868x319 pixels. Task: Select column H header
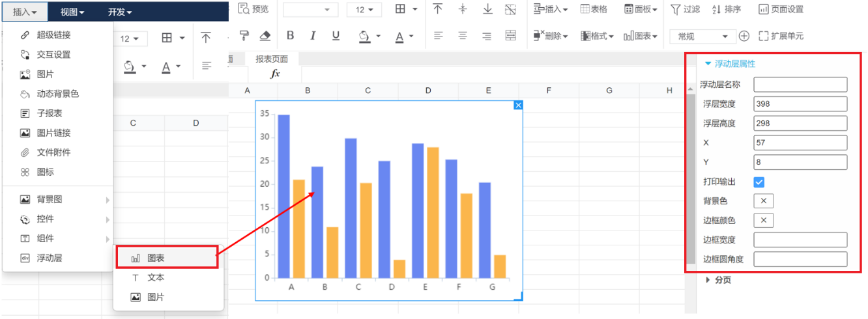[x=669, y=90]
